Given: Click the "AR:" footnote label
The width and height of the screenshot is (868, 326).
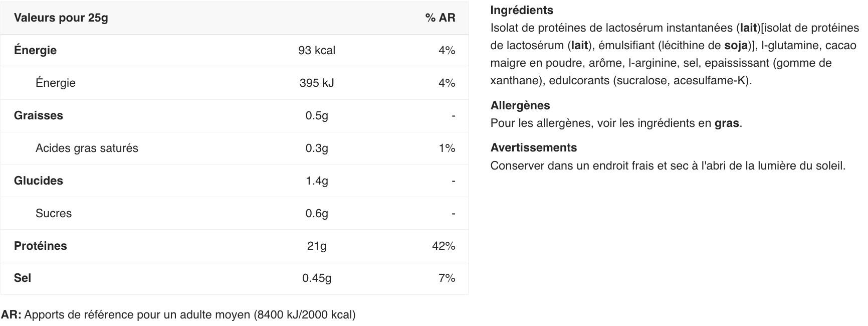Looking at the screenshot, I should 11,314.
